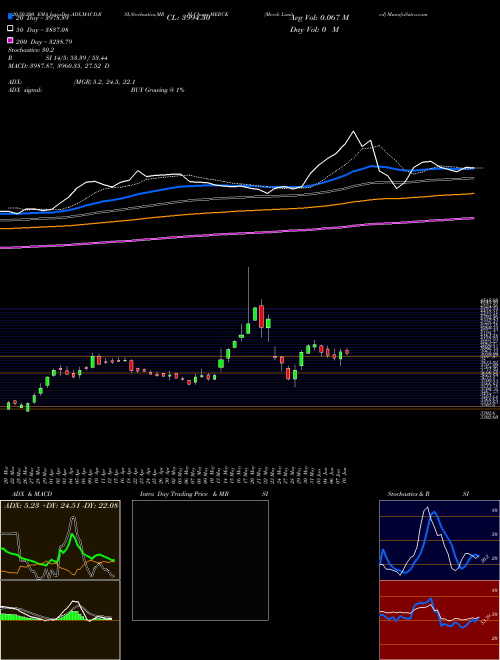Viewport: 500px width, 660px height.
Task: Select the '200 Day' EMA value text
Action: click(x=44, y=42)
